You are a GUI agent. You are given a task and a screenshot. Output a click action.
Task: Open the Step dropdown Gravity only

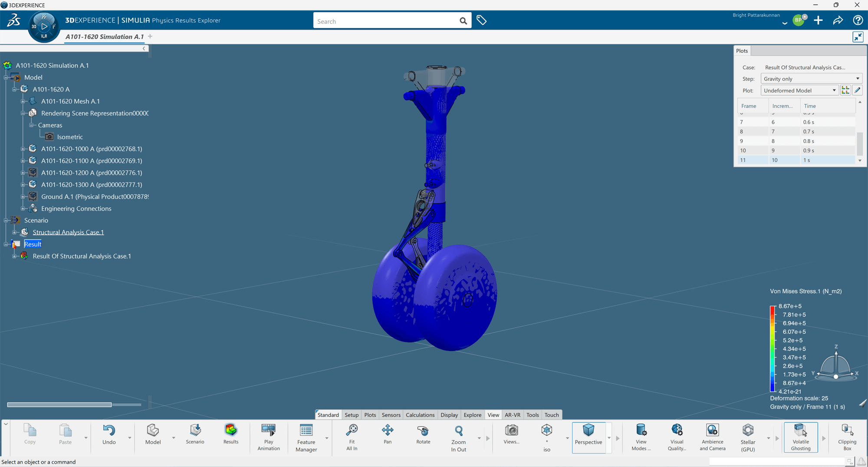point(811,79)
